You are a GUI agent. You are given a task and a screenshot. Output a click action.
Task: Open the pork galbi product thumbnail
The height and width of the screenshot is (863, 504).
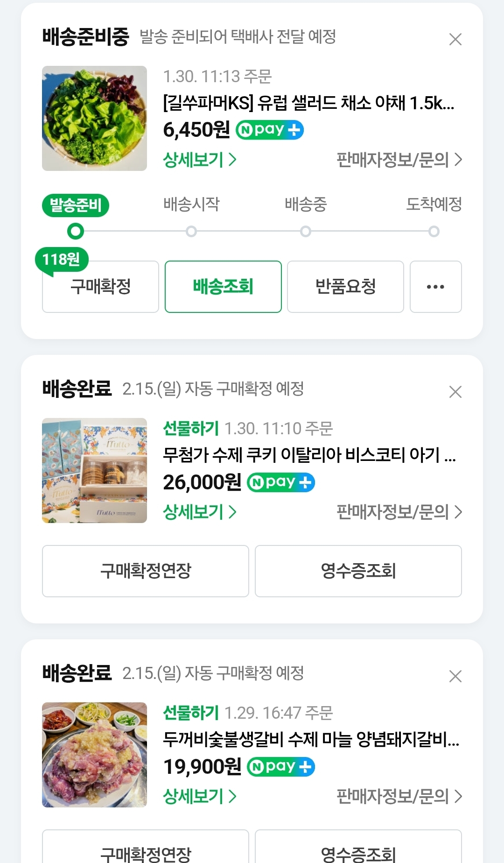point(94,755)
